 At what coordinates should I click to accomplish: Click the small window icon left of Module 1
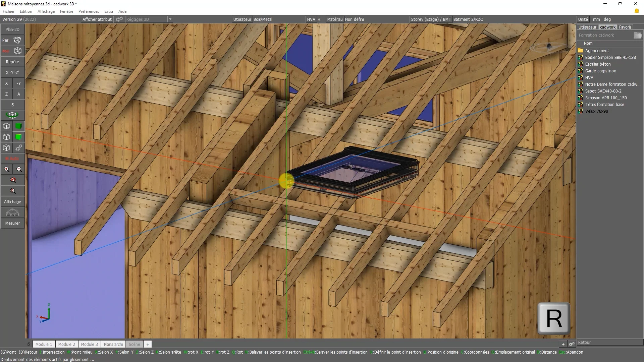(x=29, y=344)
